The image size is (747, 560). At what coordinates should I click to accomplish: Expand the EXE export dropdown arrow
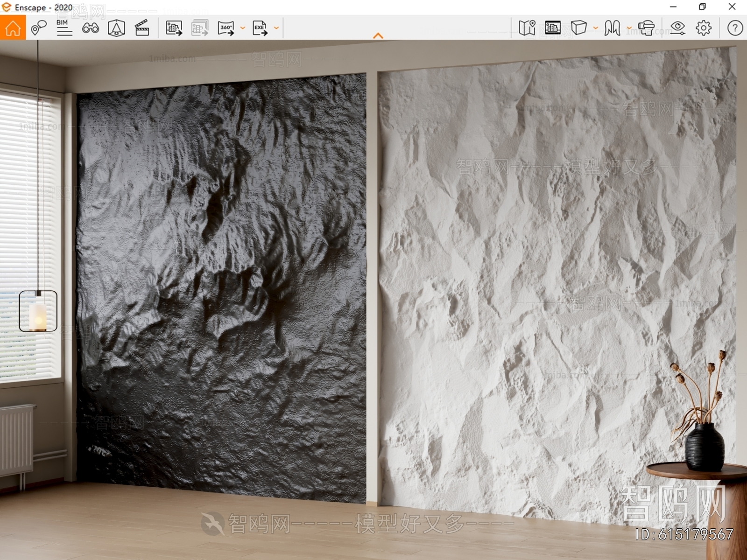tap(276, 28)
